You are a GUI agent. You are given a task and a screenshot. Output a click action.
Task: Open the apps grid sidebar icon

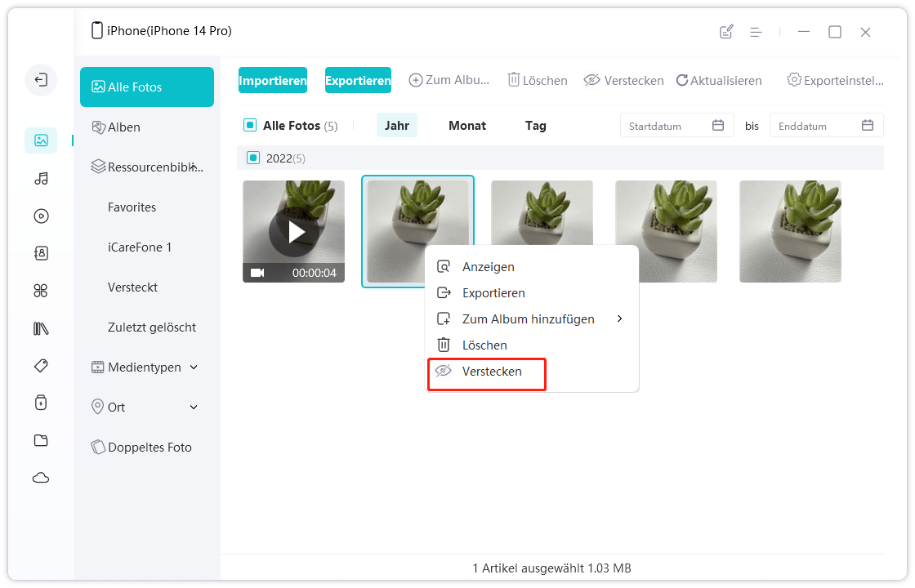(41, 291)
